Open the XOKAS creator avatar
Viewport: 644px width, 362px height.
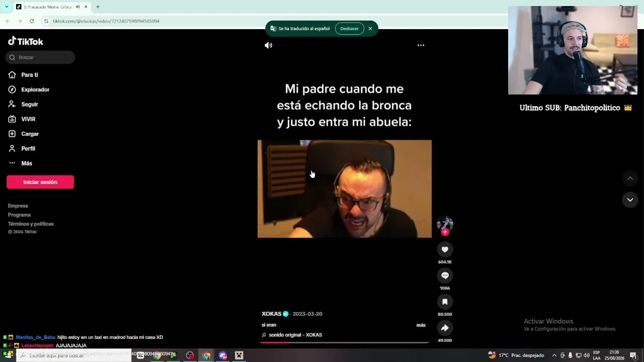pyautogui.click(x=445, y=223)
